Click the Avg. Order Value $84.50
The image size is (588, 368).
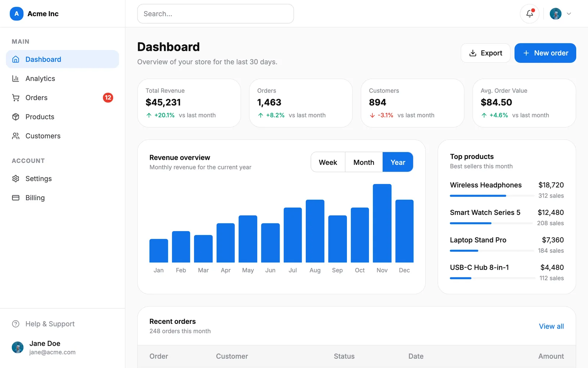pyautogui.click(x=496, y=102)
